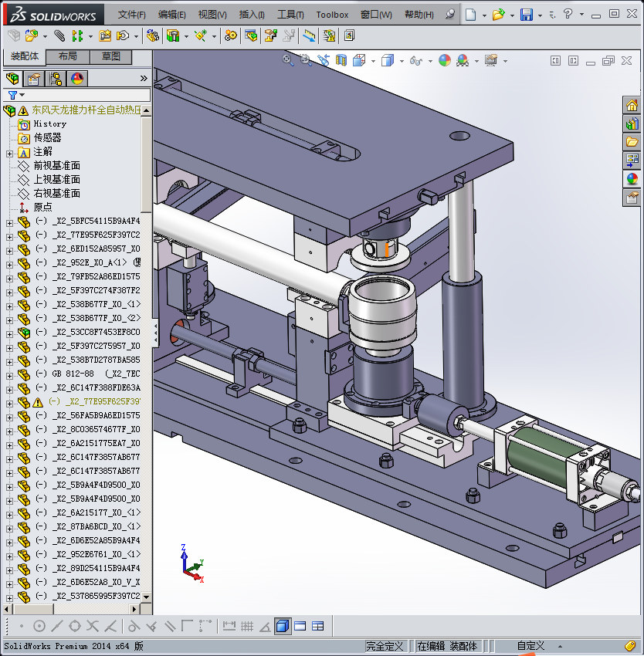Open the Home task pane icon

pos(632,106)
